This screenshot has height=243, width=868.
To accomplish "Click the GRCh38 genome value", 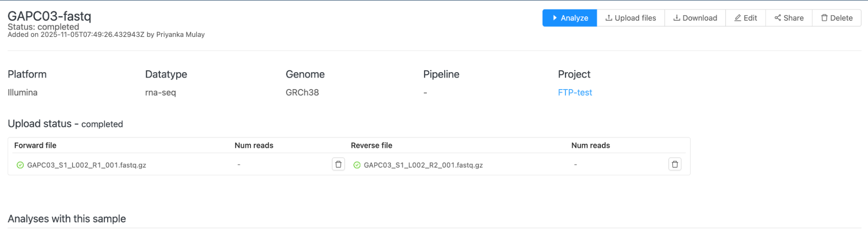I will [302, 93].
